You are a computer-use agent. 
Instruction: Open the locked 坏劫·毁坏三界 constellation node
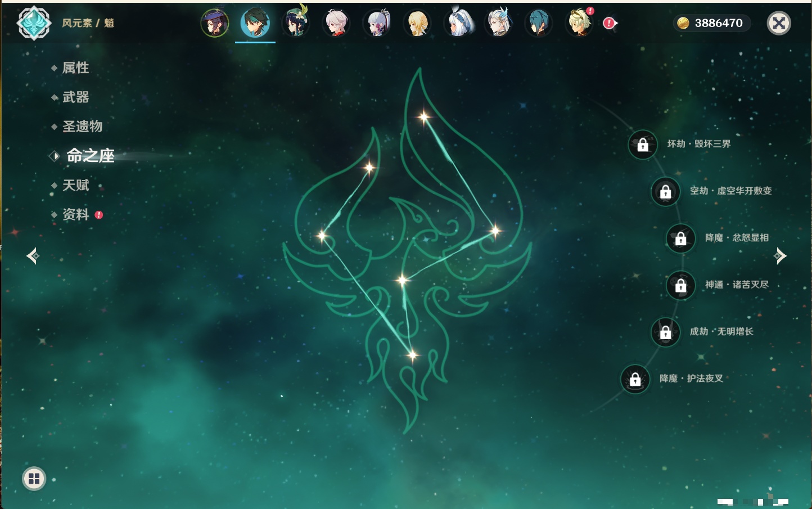click(x=643, y=145)
